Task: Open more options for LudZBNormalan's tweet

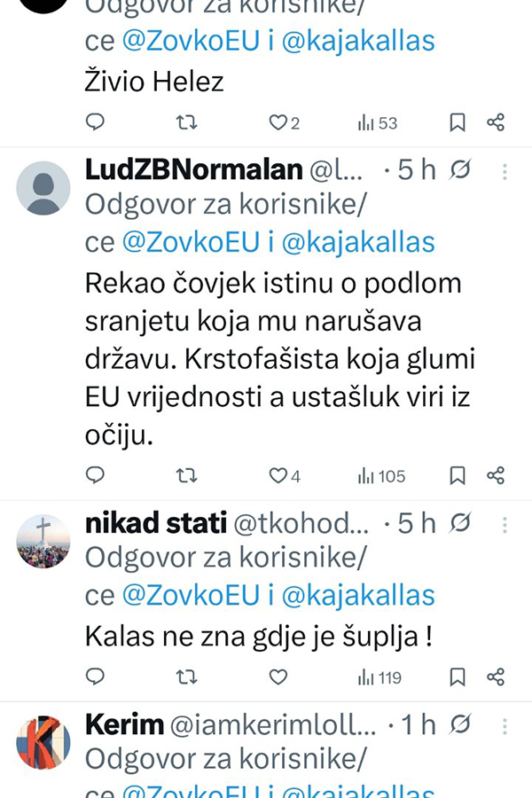Action: [x=504, y=171]
